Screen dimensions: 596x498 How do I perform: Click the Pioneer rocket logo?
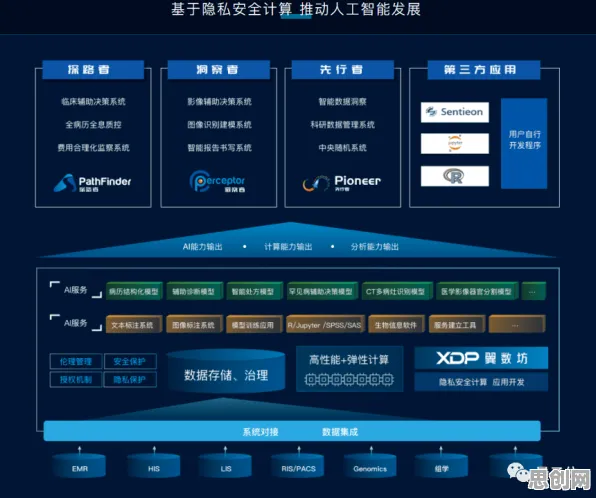coord(341,182)
